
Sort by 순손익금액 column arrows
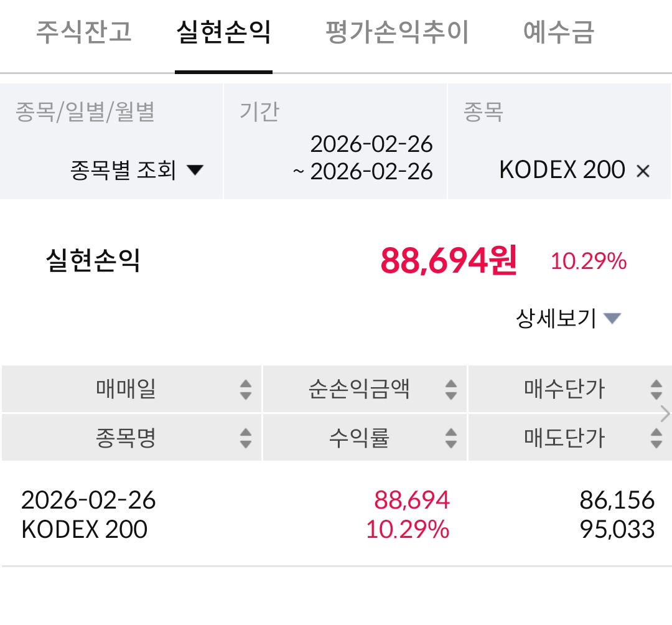pos(451,390)
